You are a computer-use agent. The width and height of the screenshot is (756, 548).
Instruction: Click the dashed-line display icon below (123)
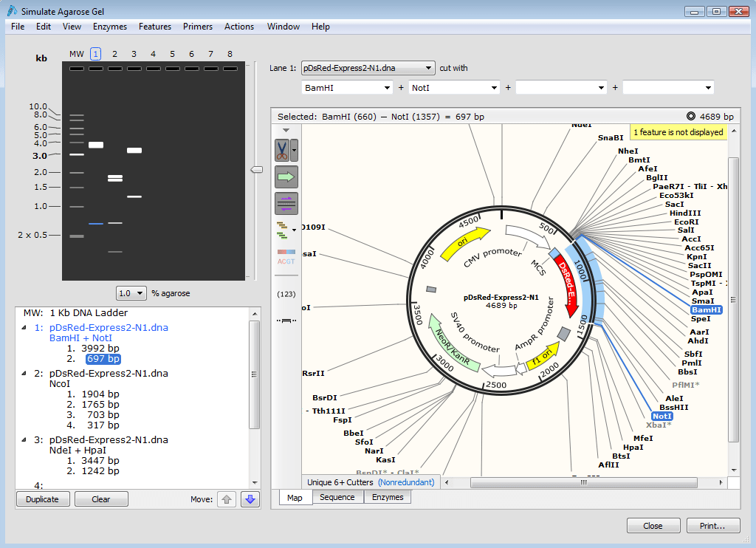pos(285,320)
